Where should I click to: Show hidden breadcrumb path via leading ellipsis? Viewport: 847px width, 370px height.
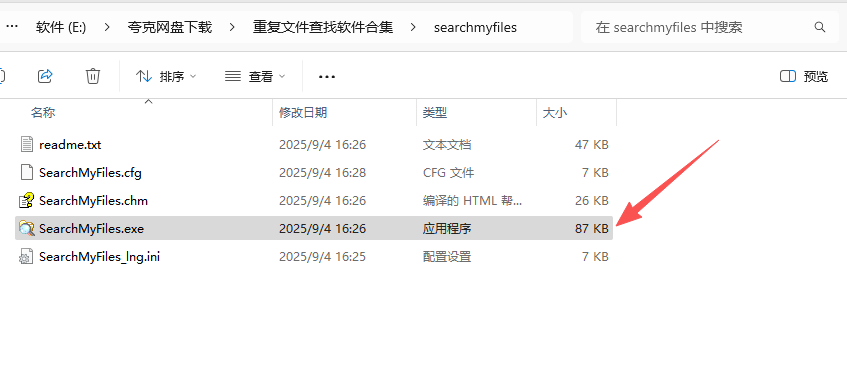point(12,26)
